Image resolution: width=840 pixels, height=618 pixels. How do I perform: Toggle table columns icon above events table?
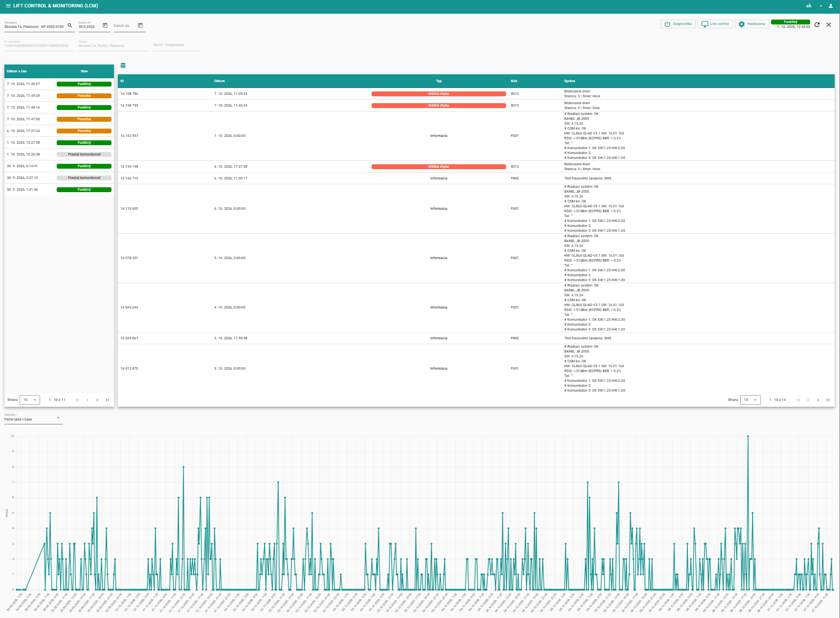click(123, 66)
